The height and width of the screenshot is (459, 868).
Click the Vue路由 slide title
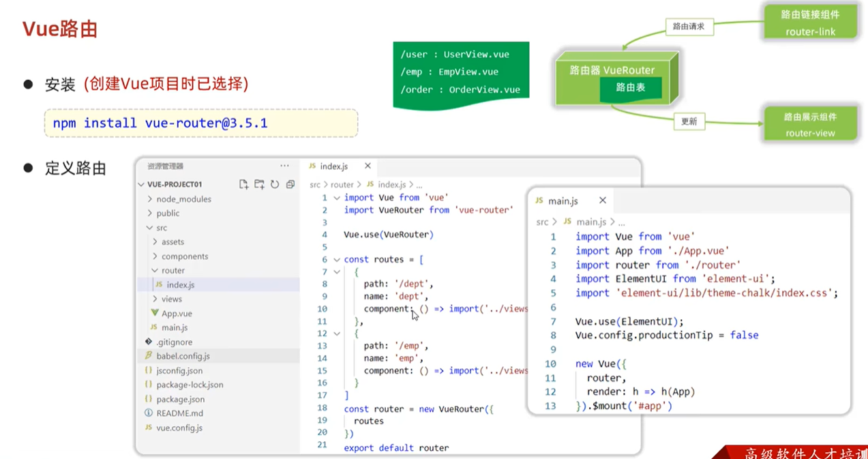click(x=60, y=29)
